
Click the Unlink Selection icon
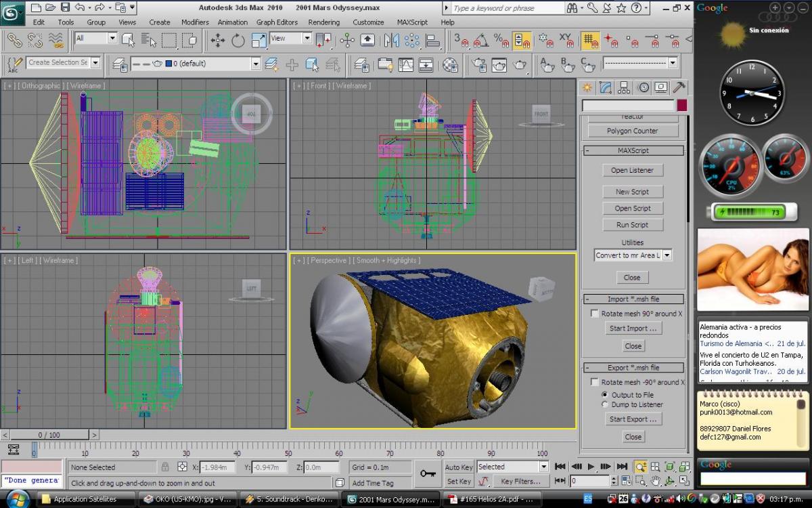tap(35, 40)
